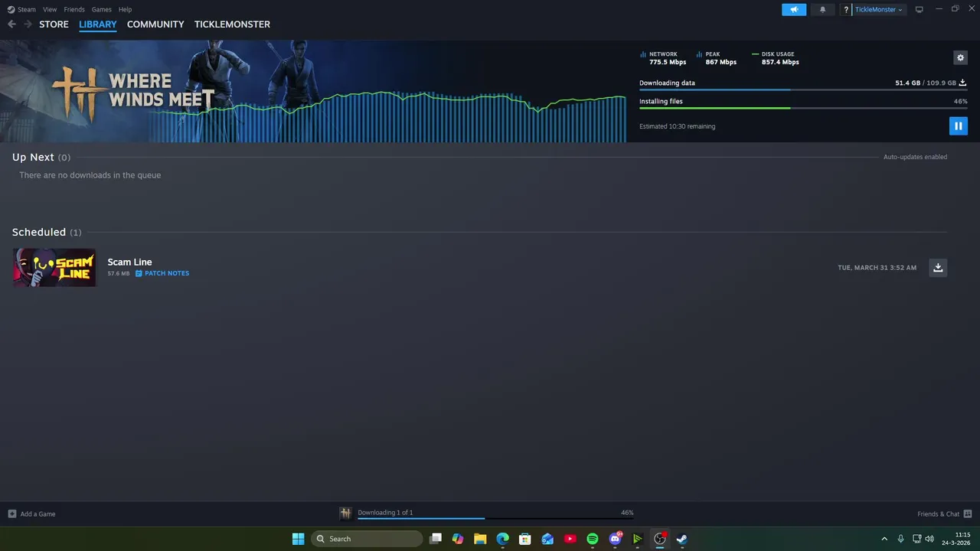
Task: Open Discord from the taskbar
Action: tap(615, 539)
